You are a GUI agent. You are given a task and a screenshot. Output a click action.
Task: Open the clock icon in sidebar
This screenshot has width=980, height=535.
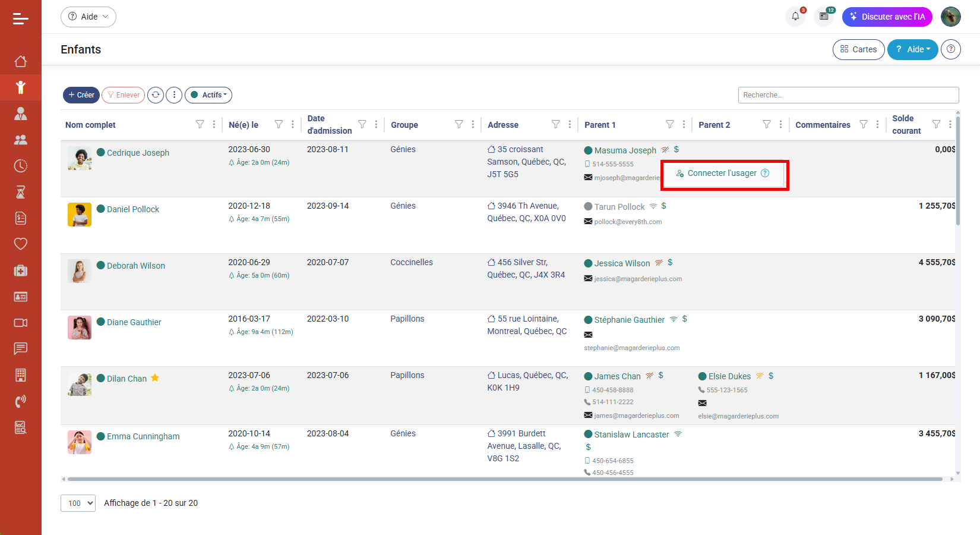click(21, 166)
